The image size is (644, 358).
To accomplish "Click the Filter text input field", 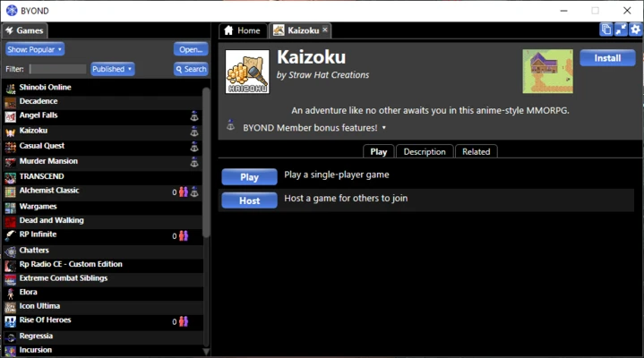I will (57, 69).
